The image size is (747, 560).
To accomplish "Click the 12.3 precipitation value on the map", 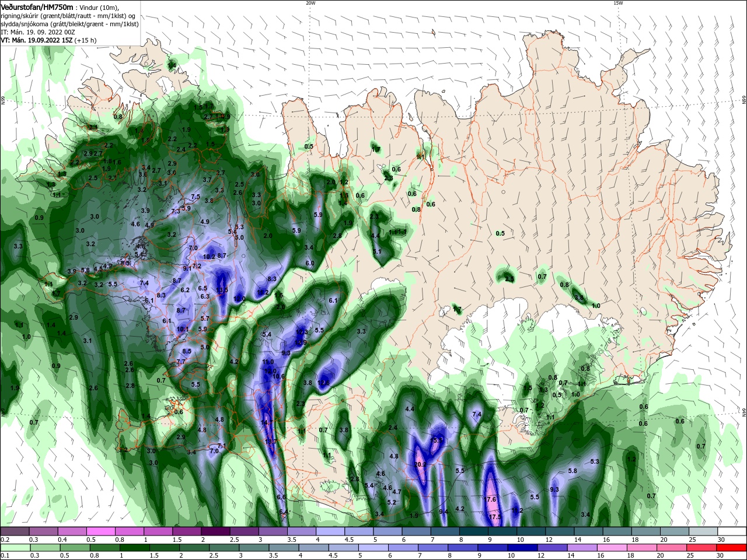I will (x=301, y=332).
